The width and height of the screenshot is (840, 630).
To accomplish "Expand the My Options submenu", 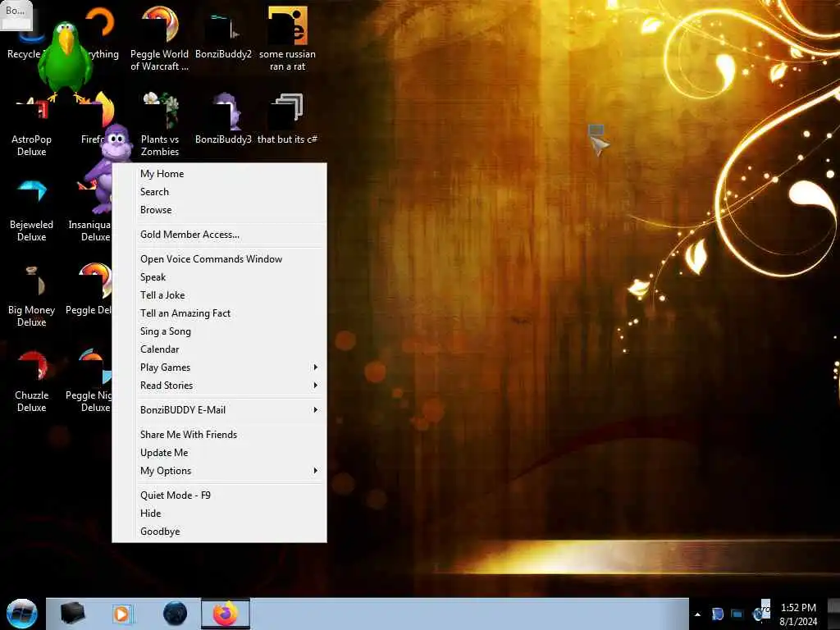I will 219,470.
